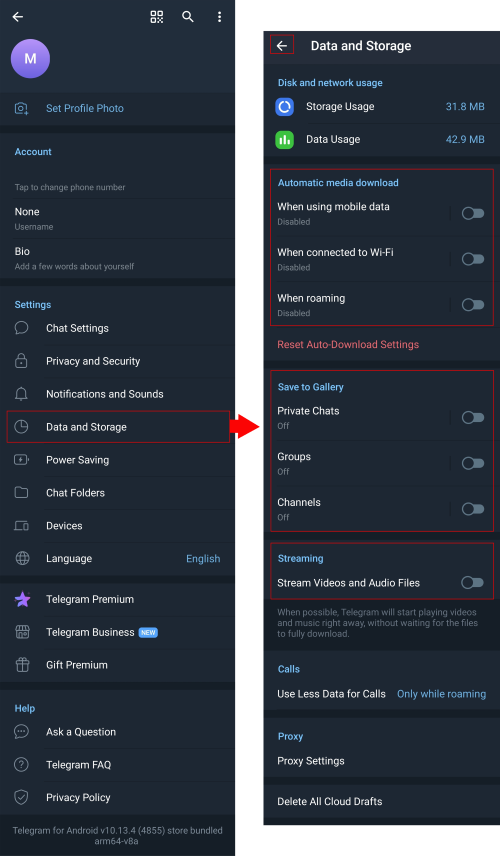Viewport: 500px width, 856px height.
Task: Tap the purple M profile avatar
Action: (31, 58)
